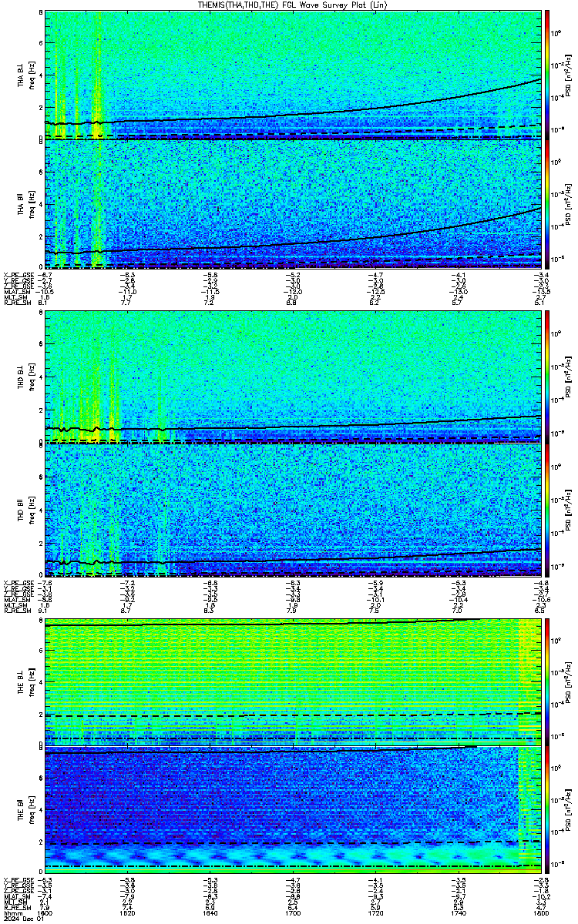Click the THEMIS FGL Wave Survey Plot title
Viewport: 578px width, 924px height.
pyautogui.click(x=294, y=5)
